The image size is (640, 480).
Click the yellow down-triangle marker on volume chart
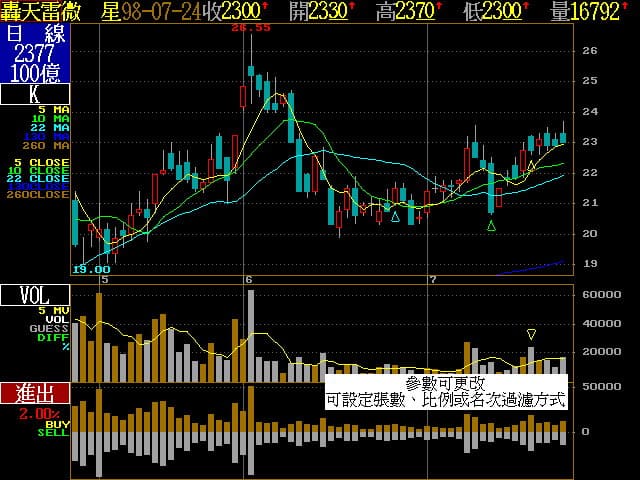(531, 334)
